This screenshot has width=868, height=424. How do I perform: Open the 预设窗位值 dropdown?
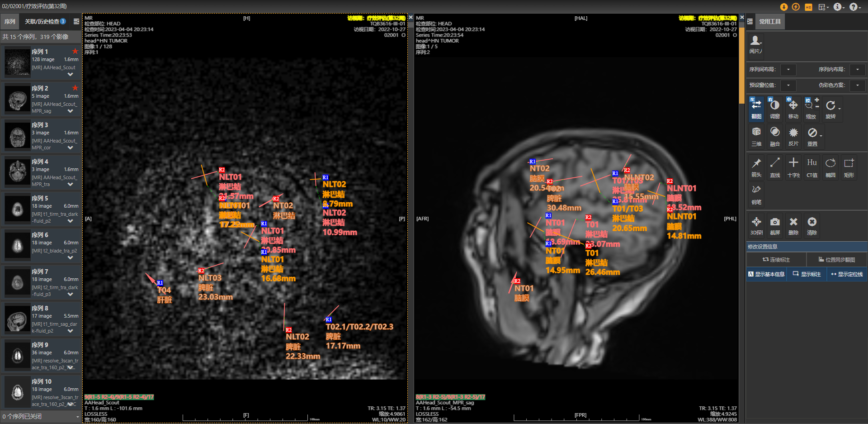[788, 85]
